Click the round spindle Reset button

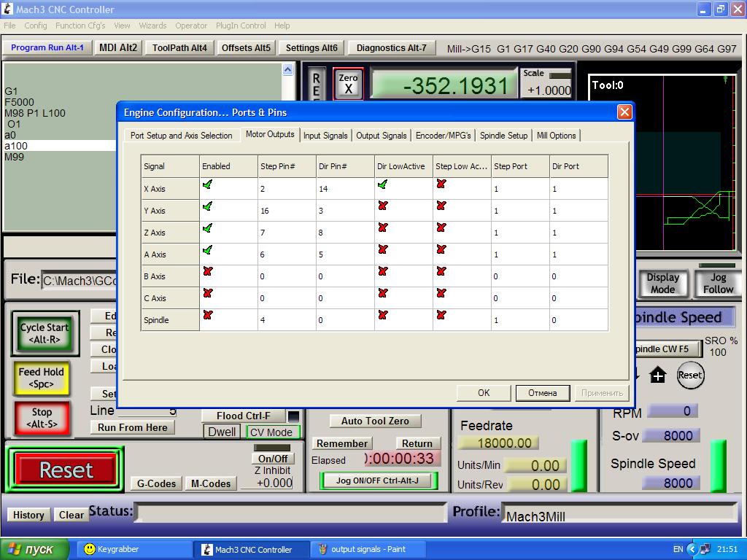690,376
